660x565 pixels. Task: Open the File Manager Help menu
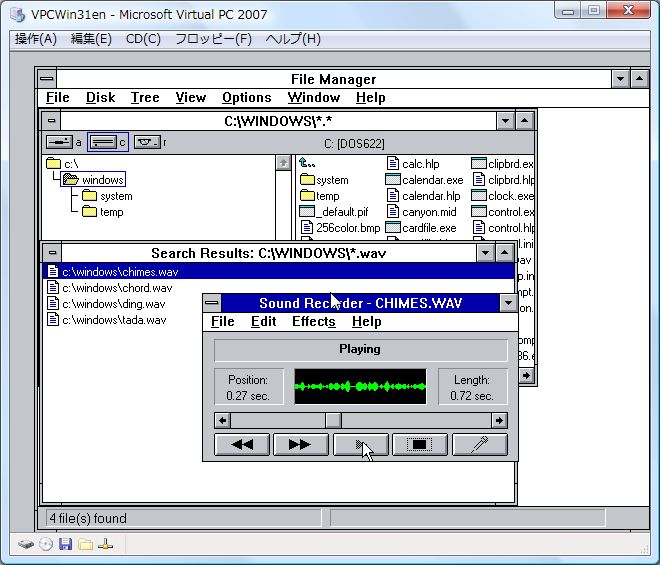[x=370, y=97]
